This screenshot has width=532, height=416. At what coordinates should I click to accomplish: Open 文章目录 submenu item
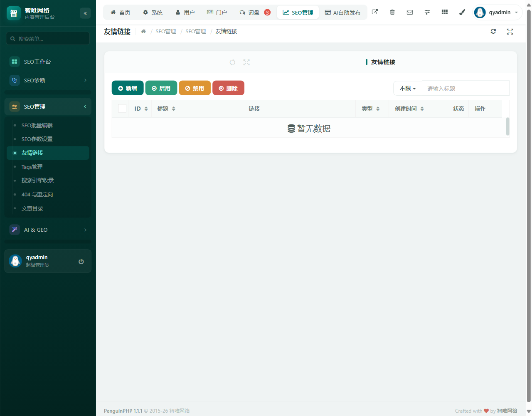coord(48,208)
